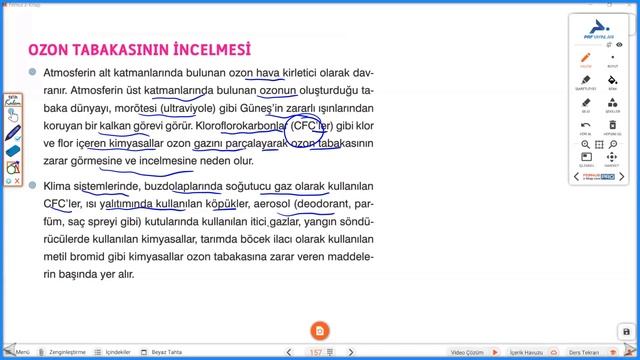Screen dimensions: 640x360
Task: Open the panel window tool
Action: (x=586, y=159)
